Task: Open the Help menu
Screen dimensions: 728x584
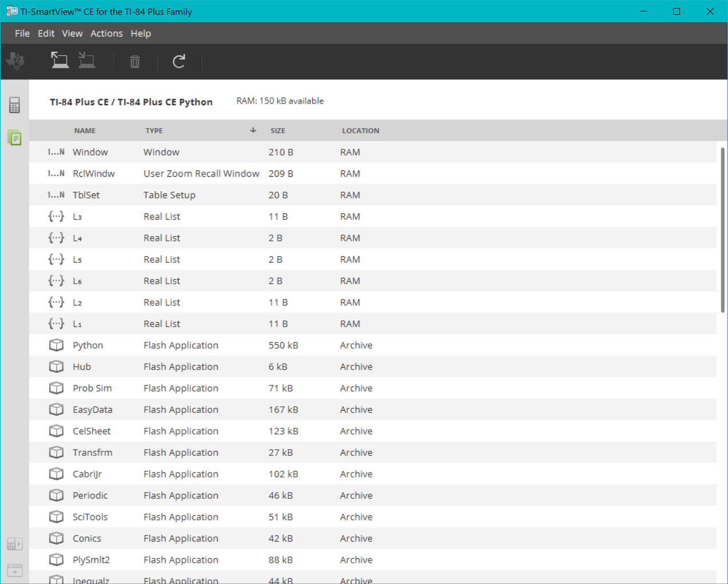Action: (141, 33)
